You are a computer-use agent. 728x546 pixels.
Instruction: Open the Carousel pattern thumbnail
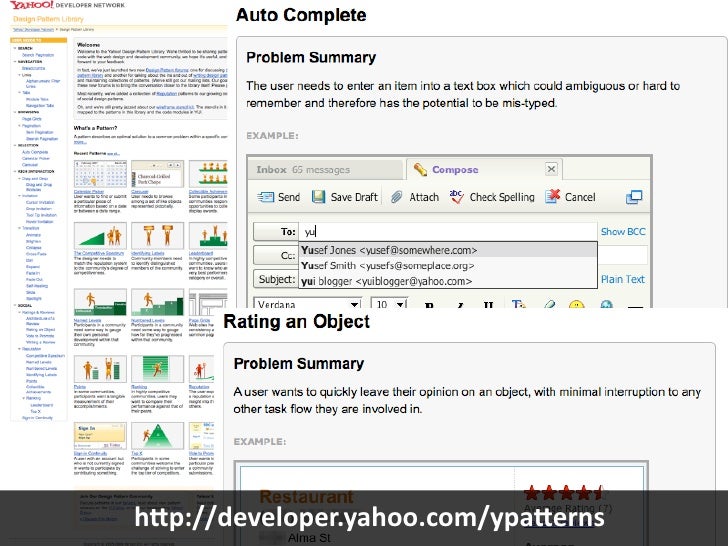click(157, 174)
